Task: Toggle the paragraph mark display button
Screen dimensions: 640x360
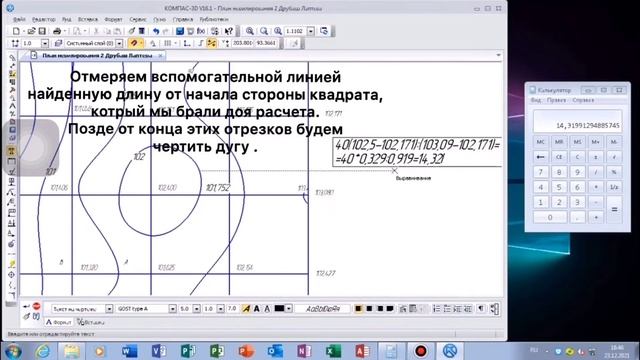Action: pos(481,309)
